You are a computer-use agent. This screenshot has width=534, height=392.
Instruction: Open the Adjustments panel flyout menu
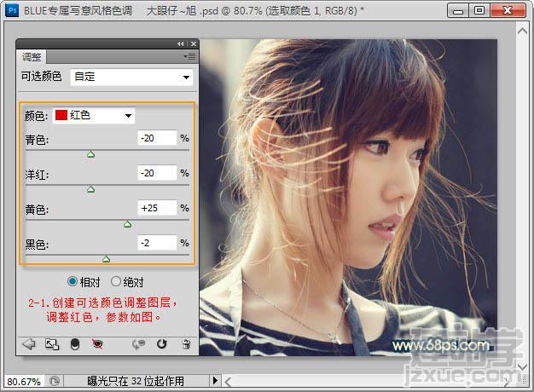tap(190, 56)
